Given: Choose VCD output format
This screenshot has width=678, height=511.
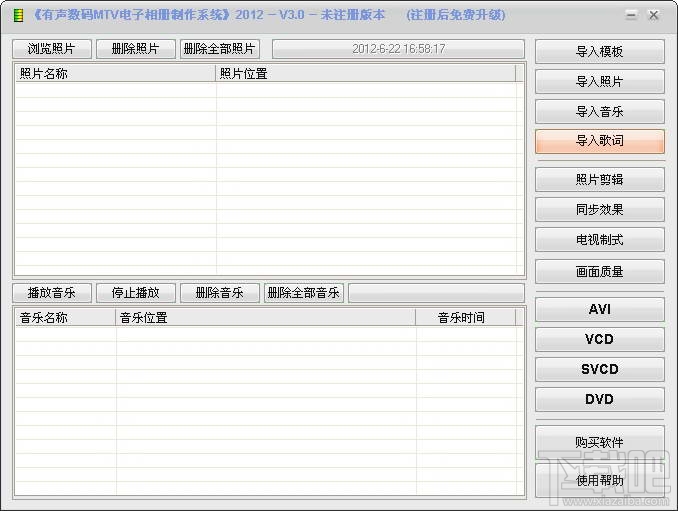Looking at the screenshot, I should tap(600, 339).
